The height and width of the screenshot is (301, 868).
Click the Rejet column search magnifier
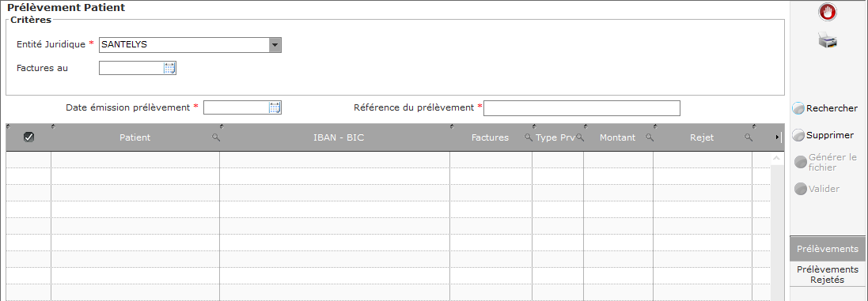[x=749, y=137]
